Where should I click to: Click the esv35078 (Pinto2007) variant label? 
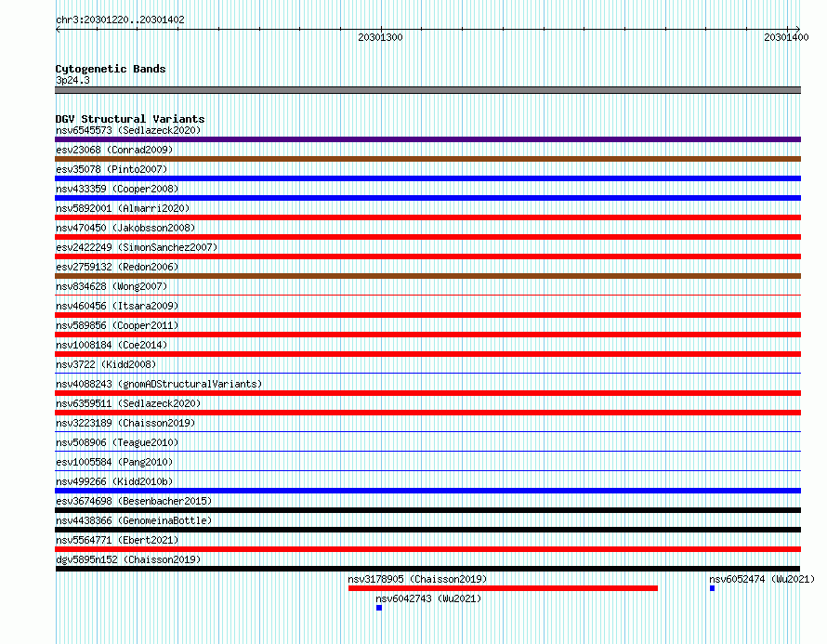112,169
